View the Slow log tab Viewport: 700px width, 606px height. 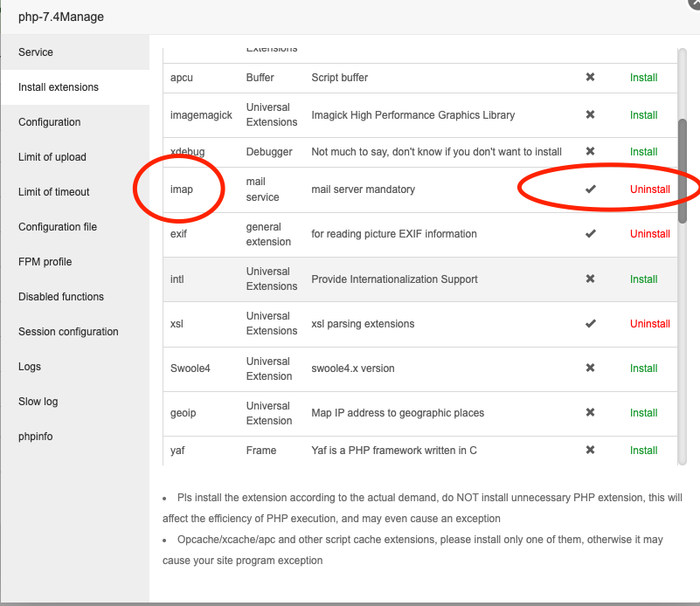[38, 402]
